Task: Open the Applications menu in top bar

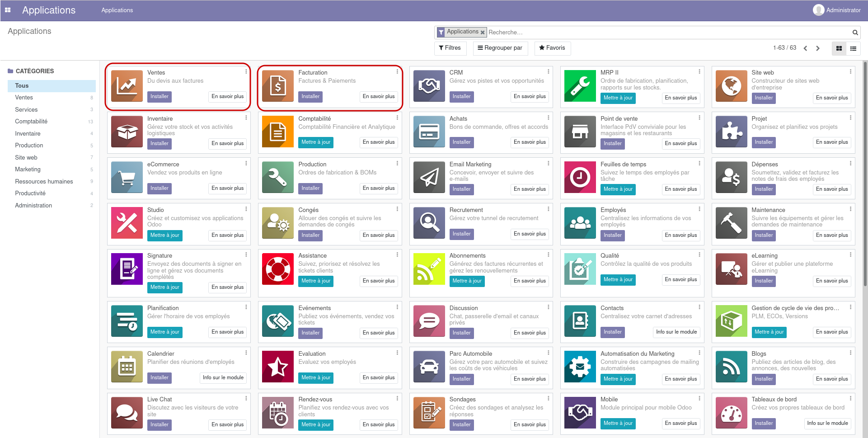Action: pyautogui.click(x=117, y=10)
